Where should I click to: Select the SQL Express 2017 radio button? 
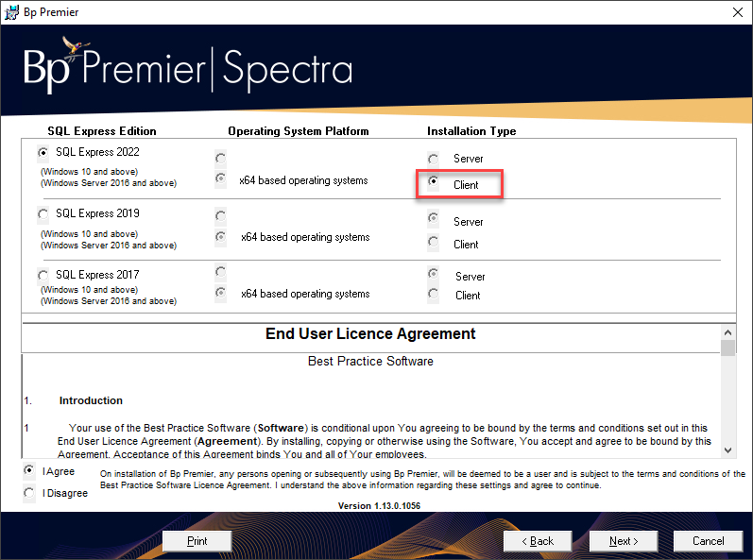[x=43, y=276]
